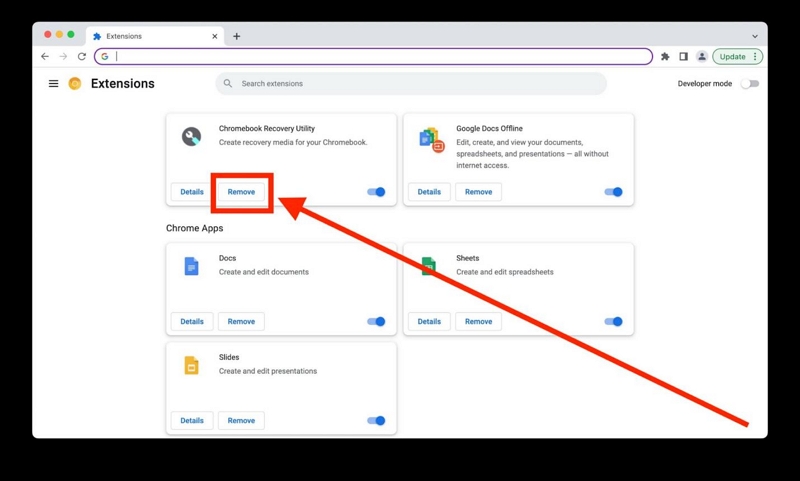The image size is (800, 481).
Task: Click the Google Docs Offline icon
Action: (x=431, y=140)
